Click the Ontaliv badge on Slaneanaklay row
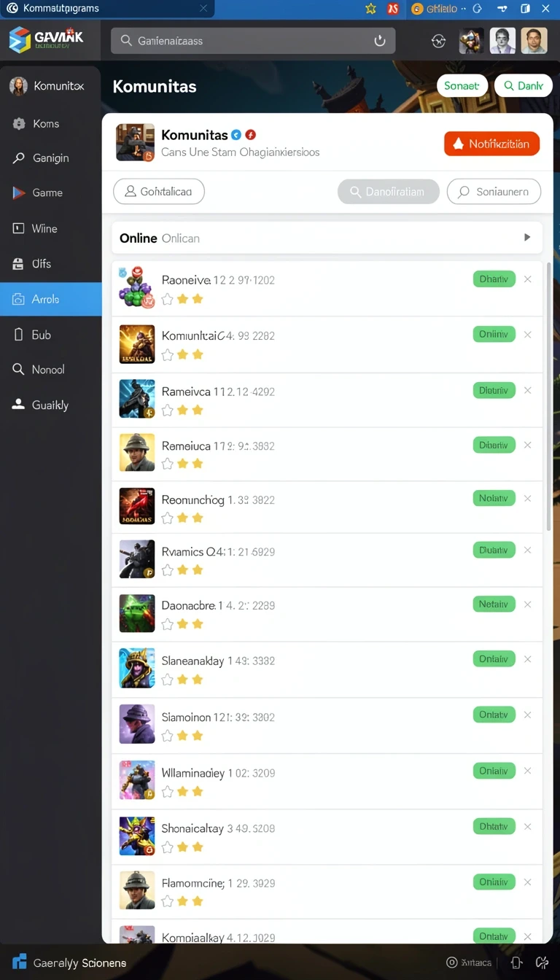Viewport: 560px width, 980px height. (494, 659)
